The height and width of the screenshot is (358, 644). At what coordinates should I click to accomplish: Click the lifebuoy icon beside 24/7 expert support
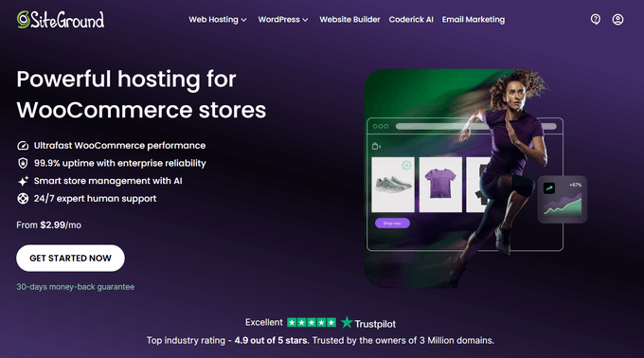[23, 199]
